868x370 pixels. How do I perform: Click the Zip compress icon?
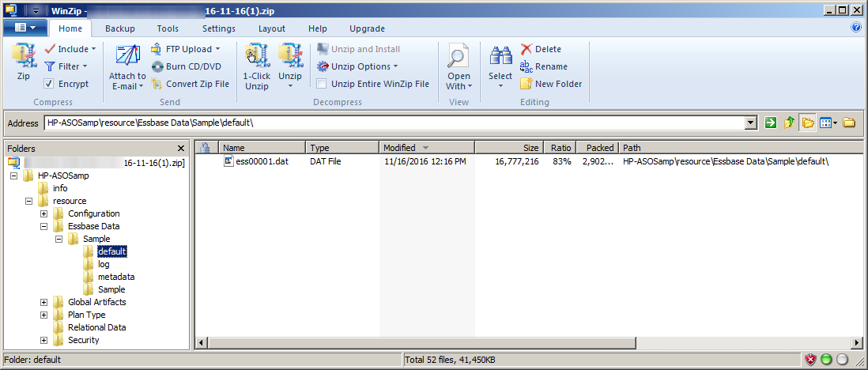tap(23, 55)
